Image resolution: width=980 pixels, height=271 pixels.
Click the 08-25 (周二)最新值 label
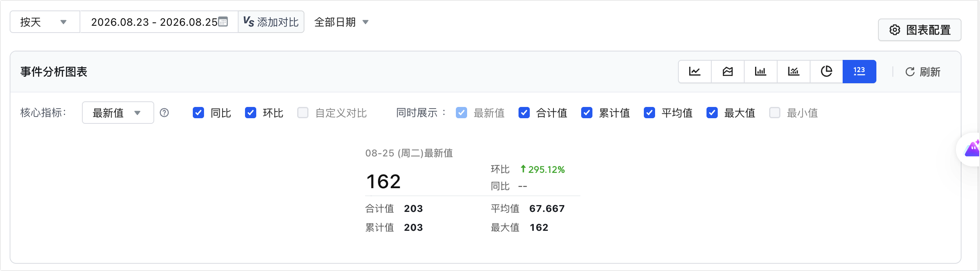(x=409, y=153)
